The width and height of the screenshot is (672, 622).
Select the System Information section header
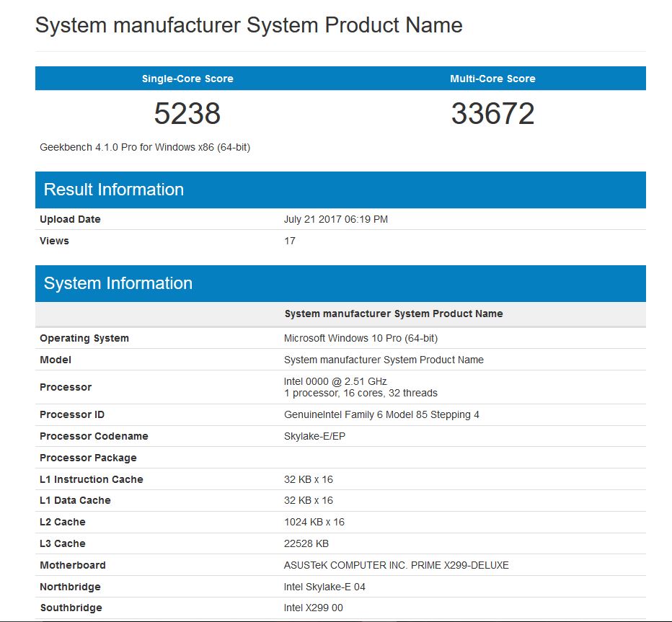point(118,283)
